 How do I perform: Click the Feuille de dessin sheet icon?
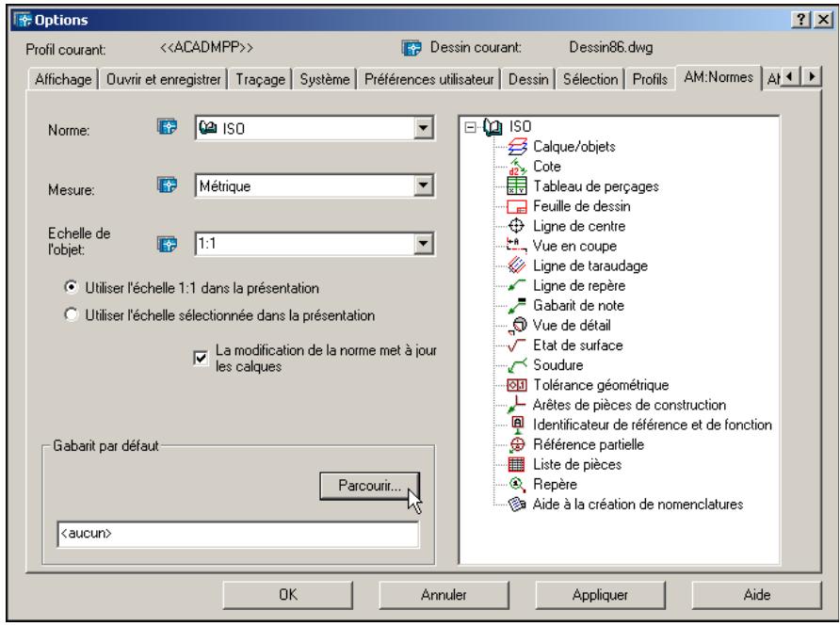[516, 206]
